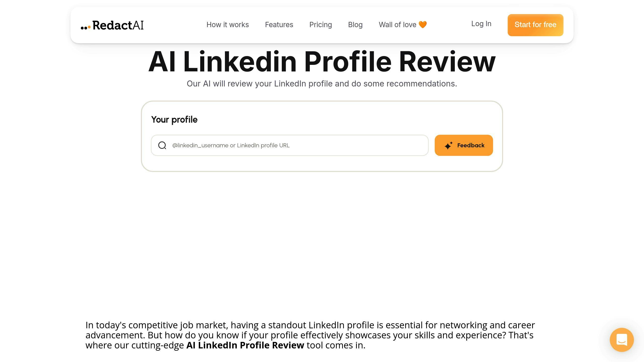Screen dimensions: 644x362
Task: Open the Blog section
Action: coord(355,25)
